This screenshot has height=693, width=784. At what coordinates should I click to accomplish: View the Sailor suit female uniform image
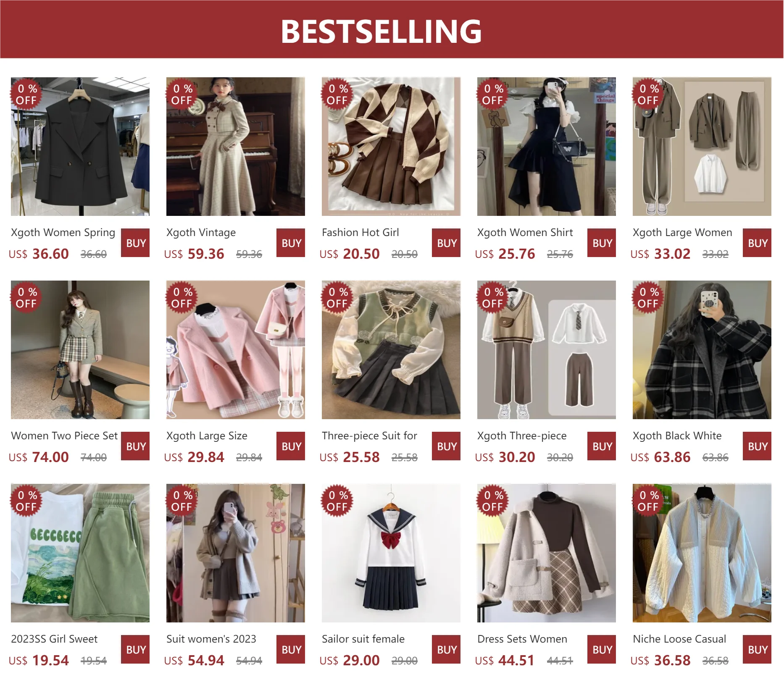click(391, 553)
